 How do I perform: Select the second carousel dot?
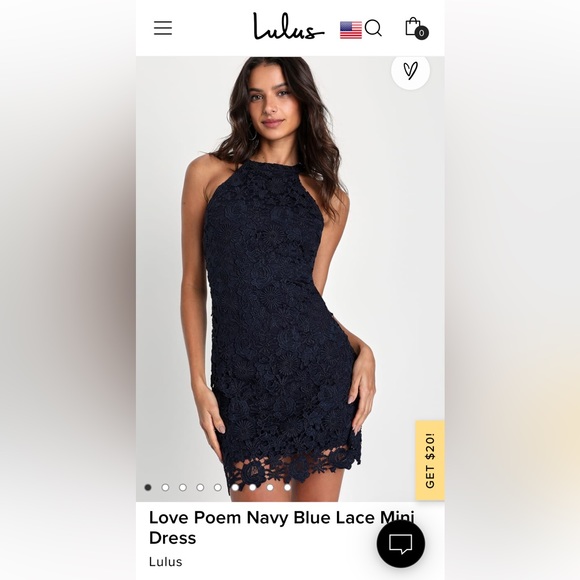click(x=165, y=488)
